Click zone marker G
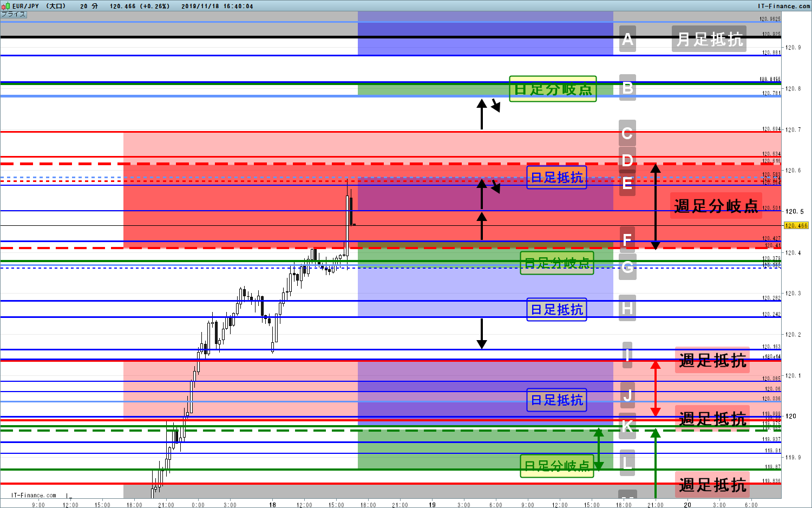Viewport: 812px width, 508px height. coord(627,266)
